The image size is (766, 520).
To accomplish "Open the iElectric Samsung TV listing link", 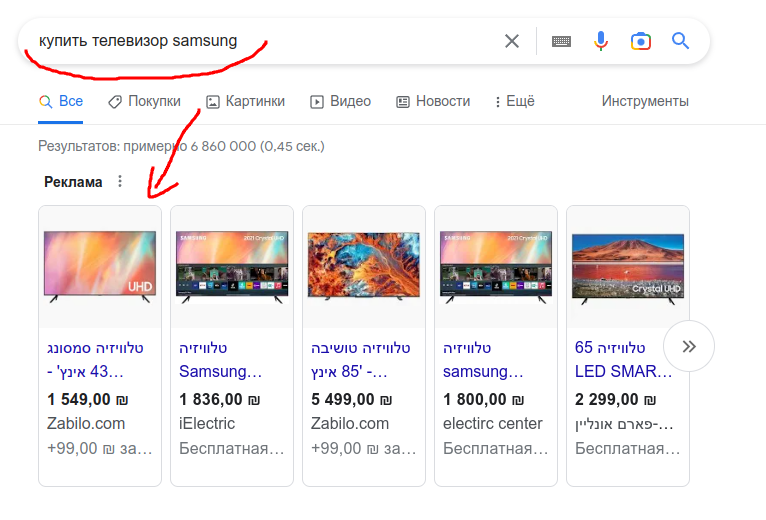I will [220, 360].
